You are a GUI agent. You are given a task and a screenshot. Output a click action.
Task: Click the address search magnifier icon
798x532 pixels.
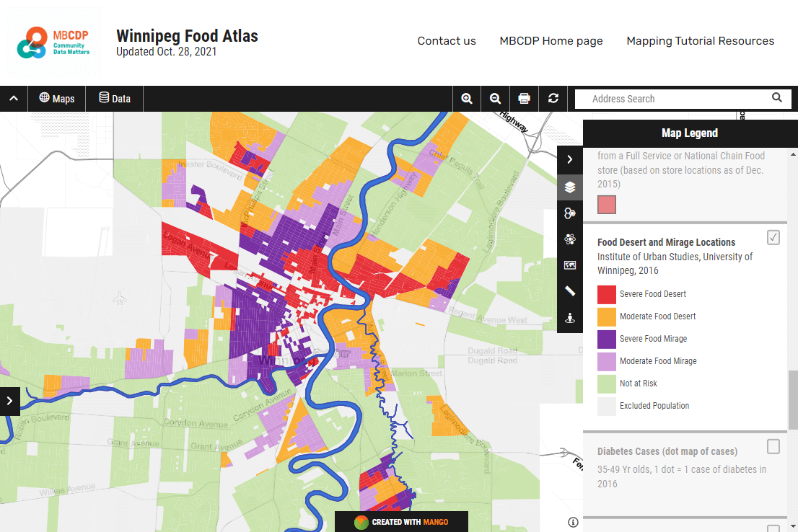click(x=776, y=98)
